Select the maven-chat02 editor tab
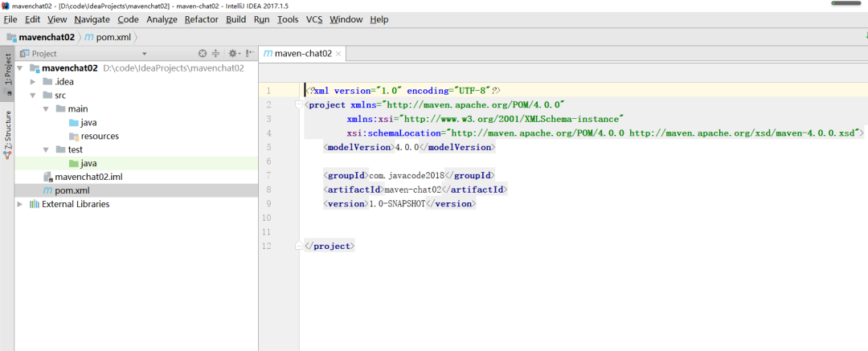Viewport: 868px width, 351px height. (303, 54)
